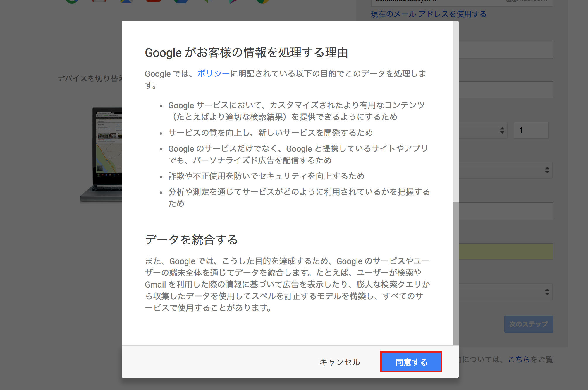Viewport: 588px width, 390px height.
Task: Click the day field containing 1
Action: click(531, 130)
